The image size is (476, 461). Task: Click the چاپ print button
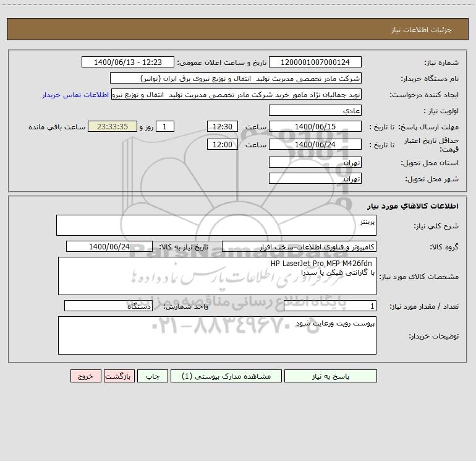click(153, 376)
